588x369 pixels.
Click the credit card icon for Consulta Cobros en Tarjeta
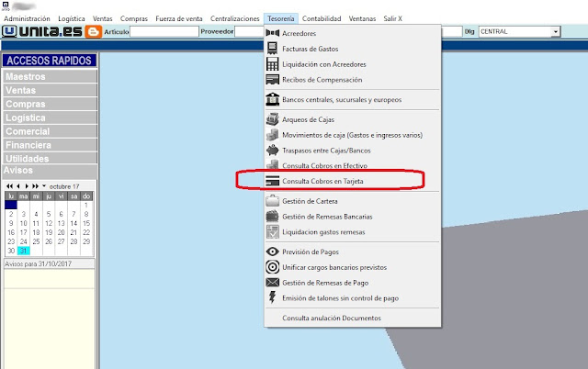click(272, 182)
